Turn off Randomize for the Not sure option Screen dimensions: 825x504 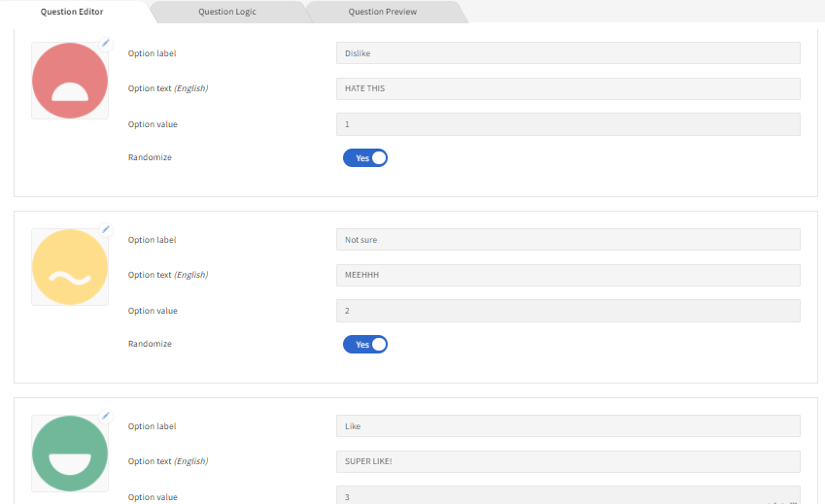click(x=365, y=344)
